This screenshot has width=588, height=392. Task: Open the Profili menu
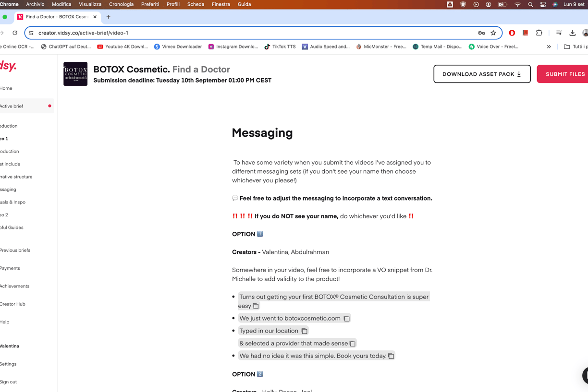[173, 4]
